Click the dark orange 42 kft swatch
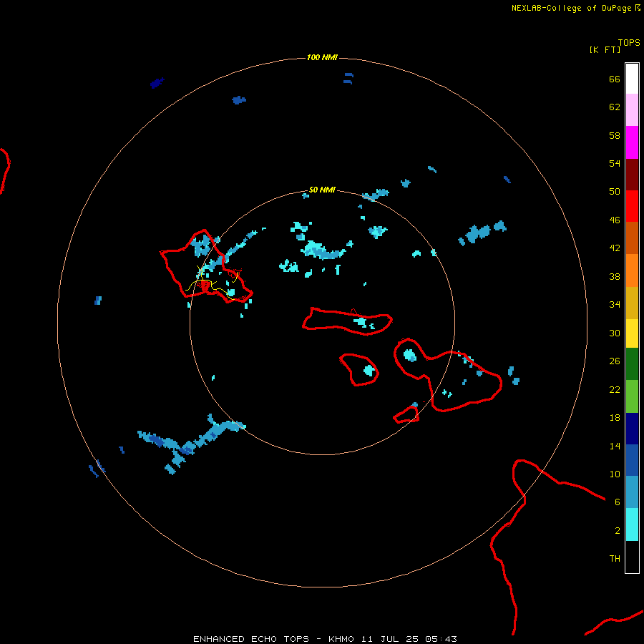644x644 pixels. click(632, 238)
